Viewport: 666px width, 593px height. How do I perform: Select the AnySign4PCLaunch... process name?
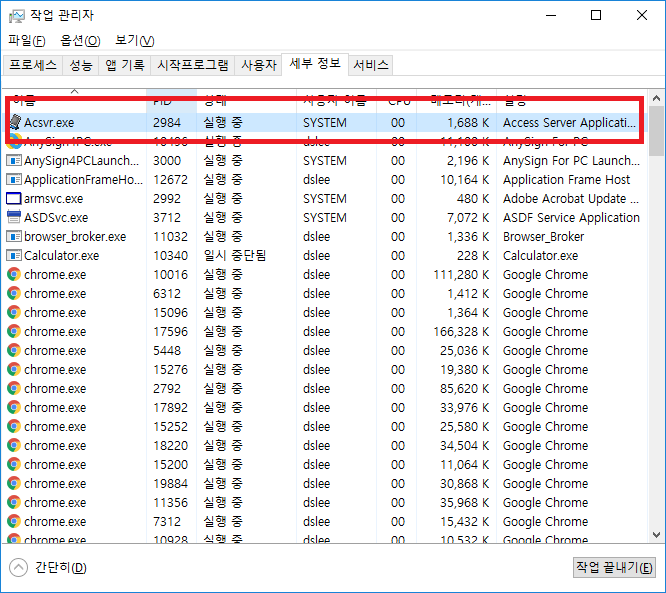pos(81,161)
